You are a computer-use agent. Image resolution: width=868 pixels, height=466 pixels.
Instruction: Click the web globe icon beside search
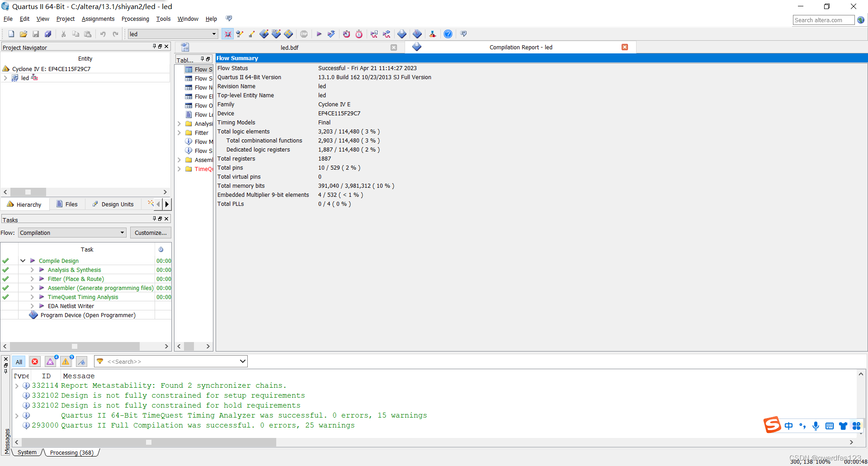861,20
